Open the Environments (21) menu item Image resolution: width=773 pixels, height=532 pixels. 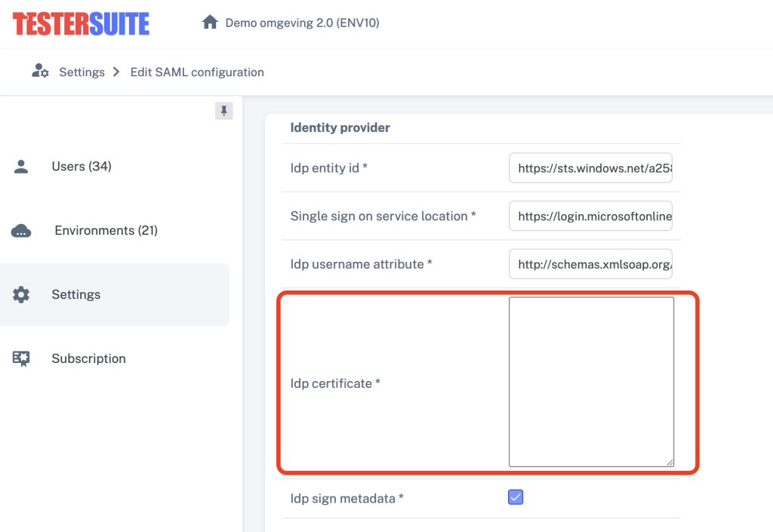(x=106, y=231)
